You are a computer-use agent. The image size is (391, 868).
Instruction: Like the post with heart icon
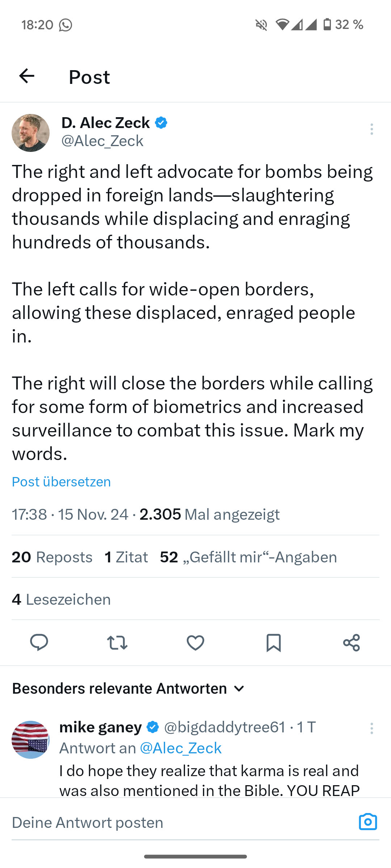[x=195, y=643]
